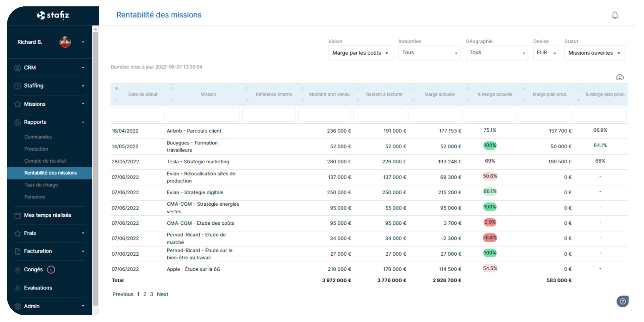Click the Congés sun icon
The width and height of the screenshot is (644, 322).
pos(18,270)
